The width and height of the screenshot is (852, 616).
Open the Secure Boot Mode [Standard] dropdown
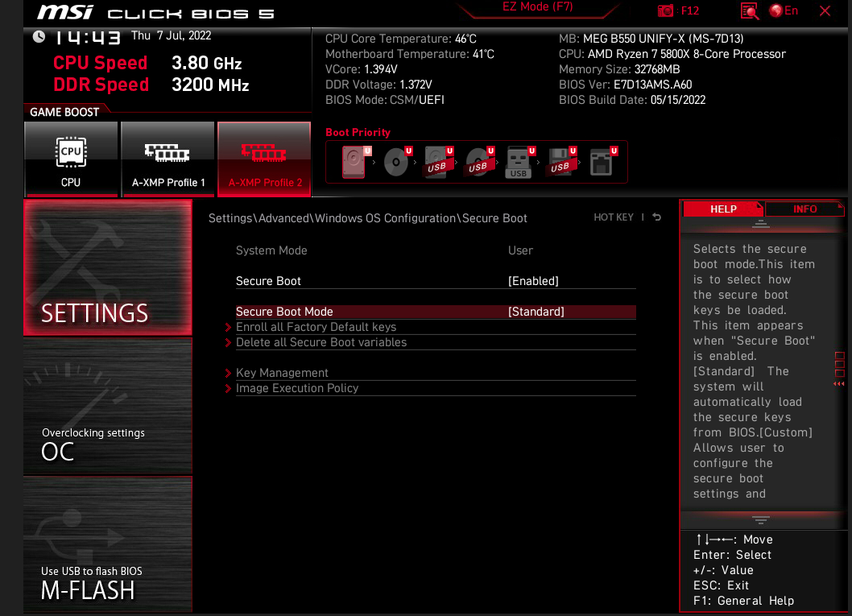pyautogui.click(x=536, y=312)
